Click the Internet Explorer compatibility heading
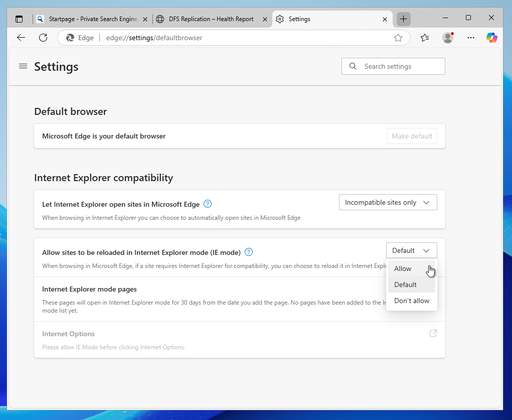512x420 pixels. [103, 178]
